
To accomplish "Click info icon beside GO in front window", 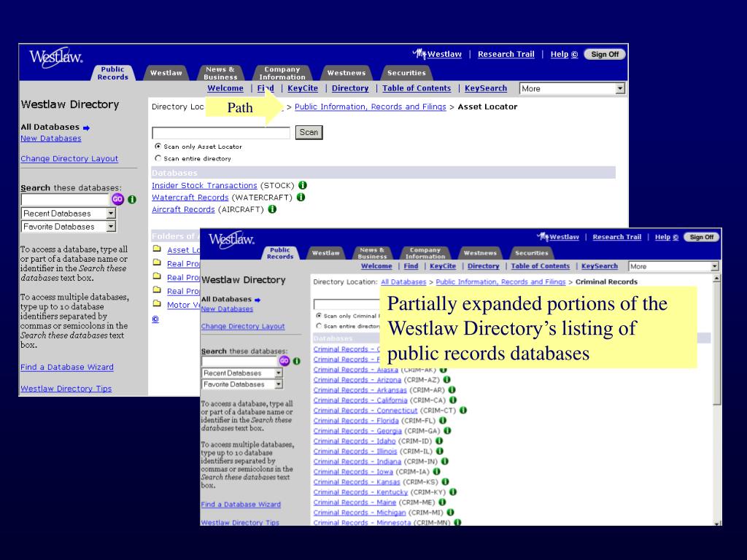I will (x=296, y=361).
